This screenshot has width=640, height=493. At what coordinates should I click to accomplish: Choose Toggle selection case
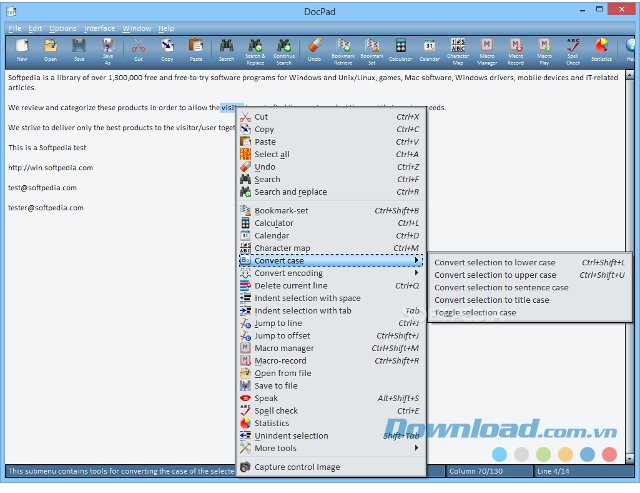coord(475,312)
